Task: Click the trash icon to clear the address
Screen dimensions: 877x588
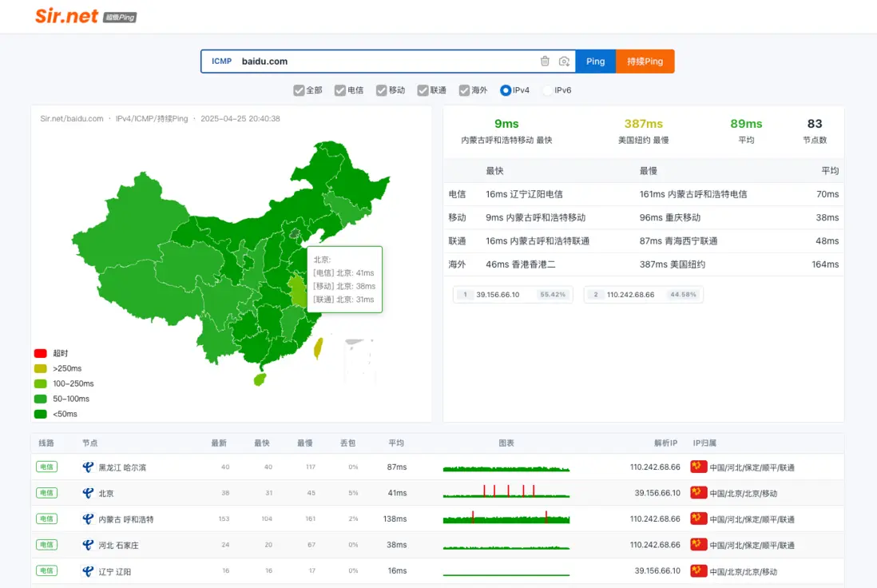Action: coord(545,62)
